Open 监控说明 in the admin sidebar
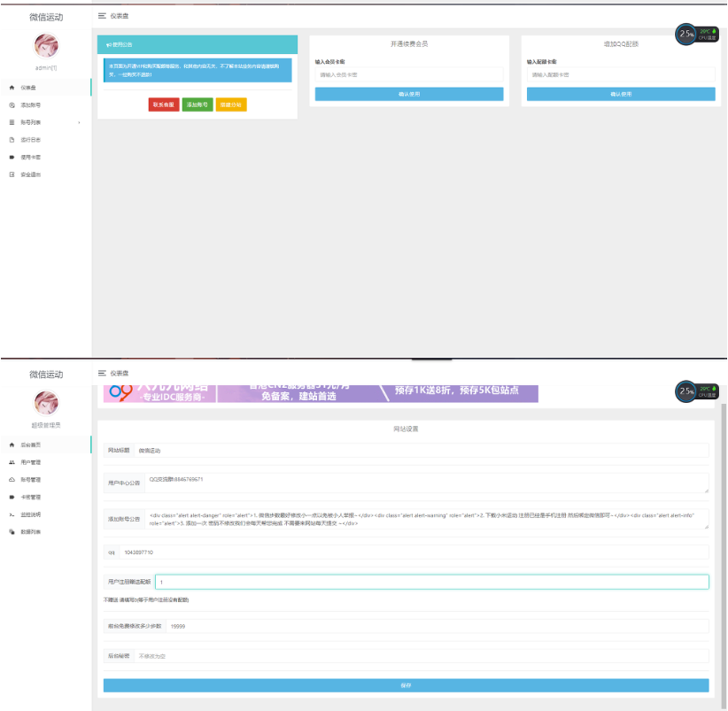The height and width of the screenshot is (711, 728). click(x=30, y=514)
